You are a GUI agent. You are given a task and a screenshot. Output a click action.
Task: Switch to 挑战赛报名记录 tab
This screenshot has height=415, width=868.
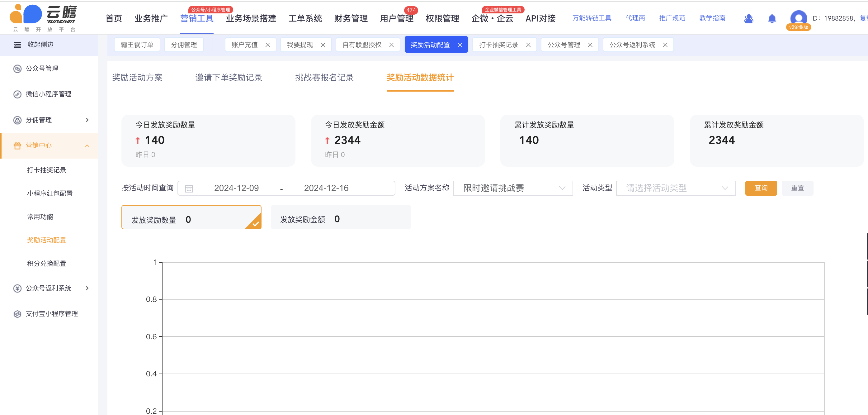324,78
